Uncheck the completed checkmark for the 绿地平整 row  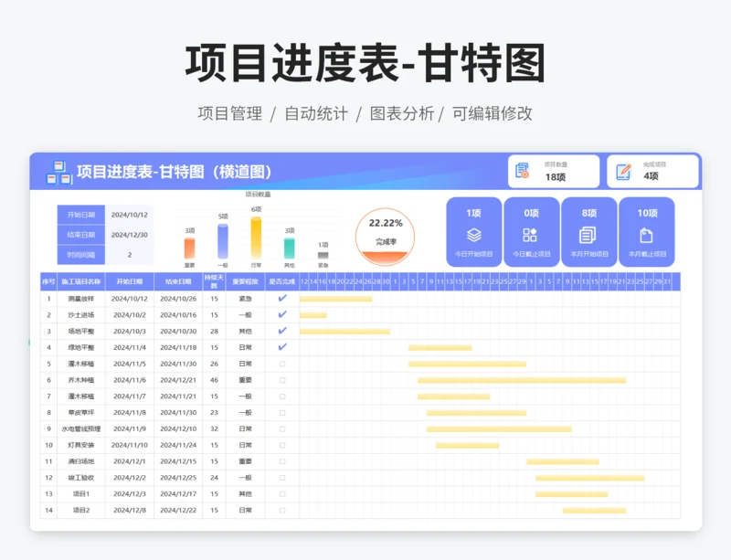click(x=282, y=347)
